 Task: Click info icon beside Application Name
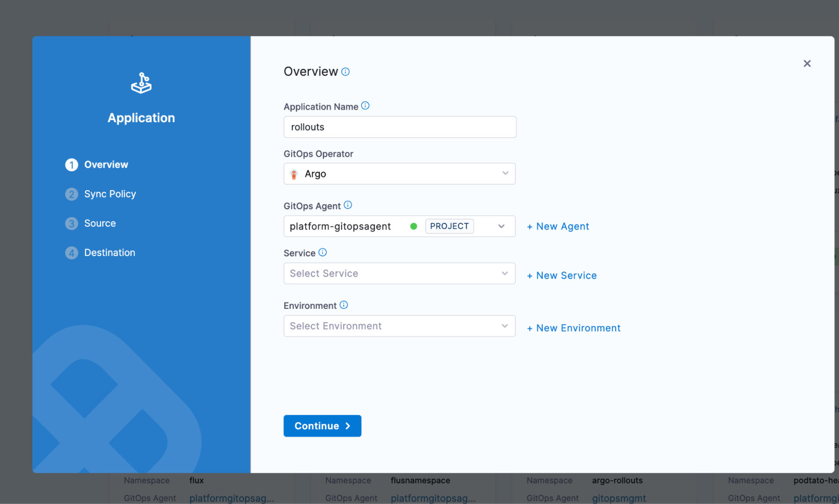(365, 106)
